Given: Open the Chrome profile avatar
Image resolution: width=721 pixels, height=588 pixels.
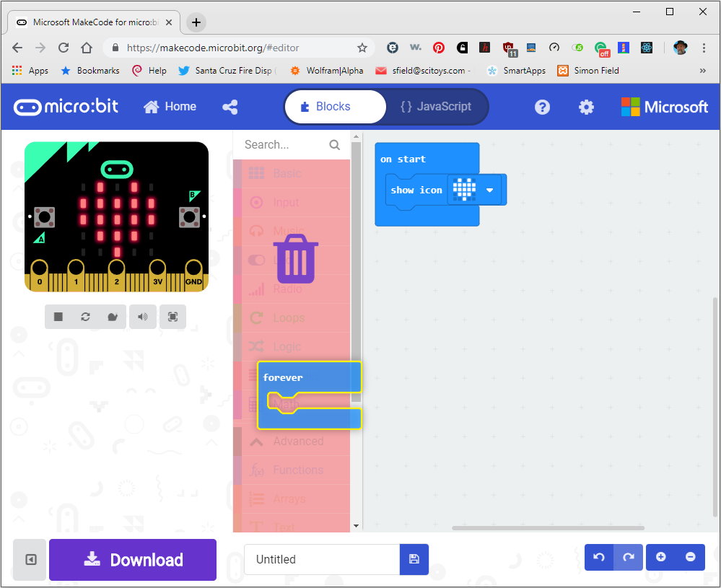Looking at the screenshot, I should [x=680, y=48].
